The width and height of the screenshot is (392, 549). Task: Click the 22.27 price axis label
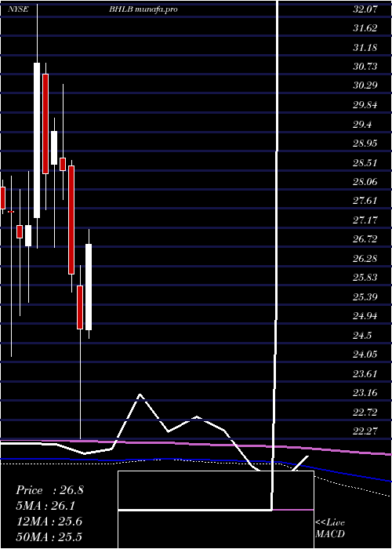click(365, 431)
